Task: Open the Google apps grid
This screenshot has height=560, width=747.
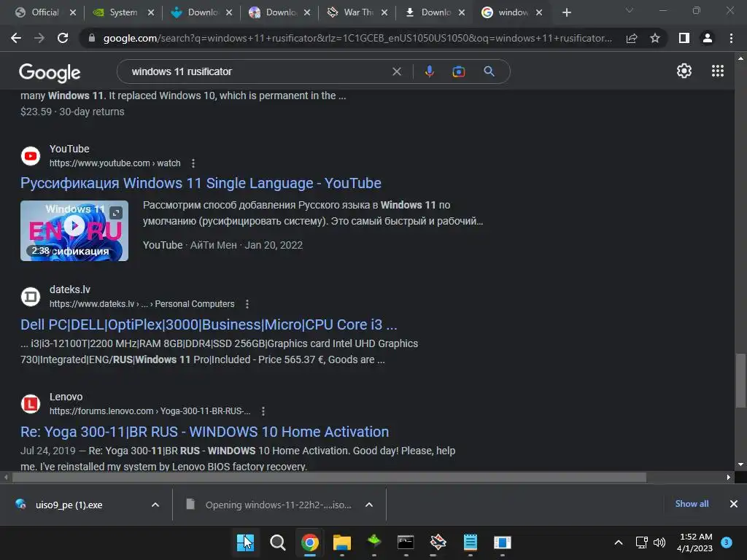Action: (x=718, y=71)
